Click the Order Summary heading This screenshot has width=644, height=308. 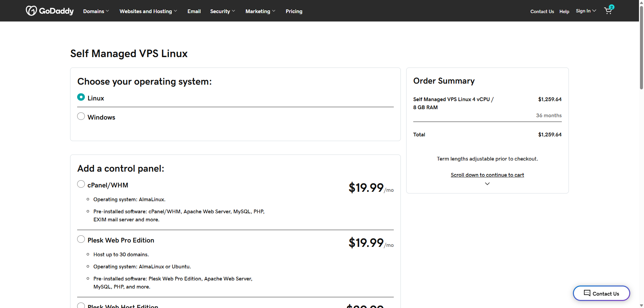(444, 81)
